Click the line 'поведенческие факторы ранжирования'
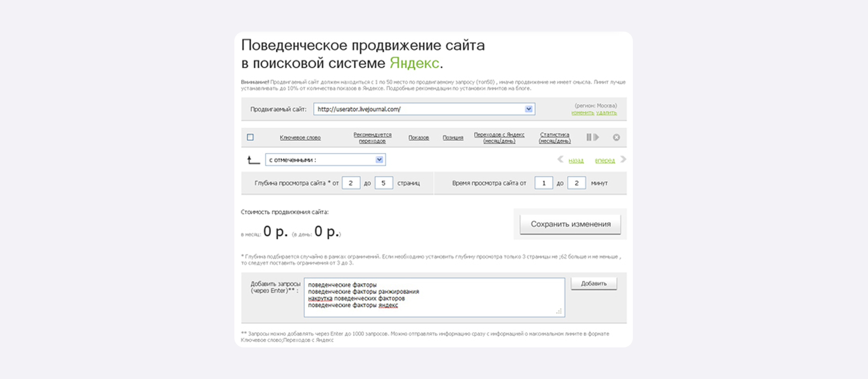 tap(363, 292)
